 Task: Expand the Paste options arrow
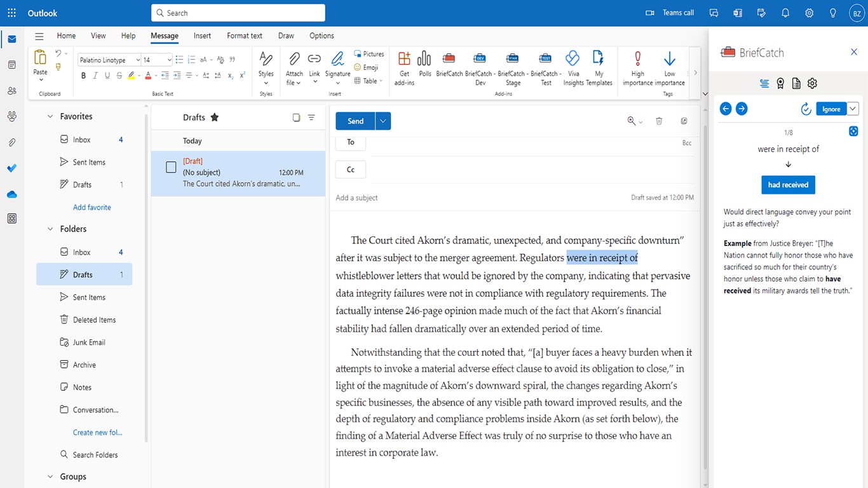[41, 80]
